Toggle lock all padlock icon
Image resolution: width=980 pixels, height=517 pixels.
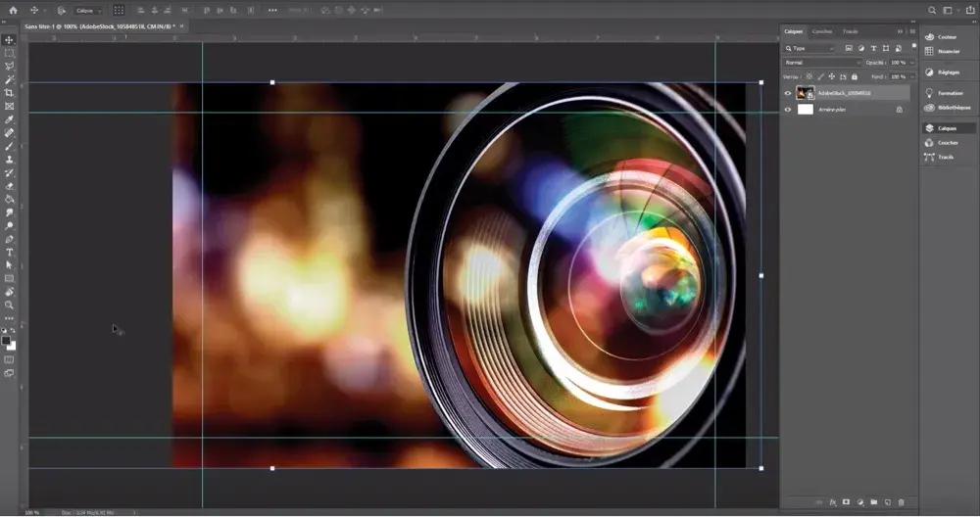[855, 76]
